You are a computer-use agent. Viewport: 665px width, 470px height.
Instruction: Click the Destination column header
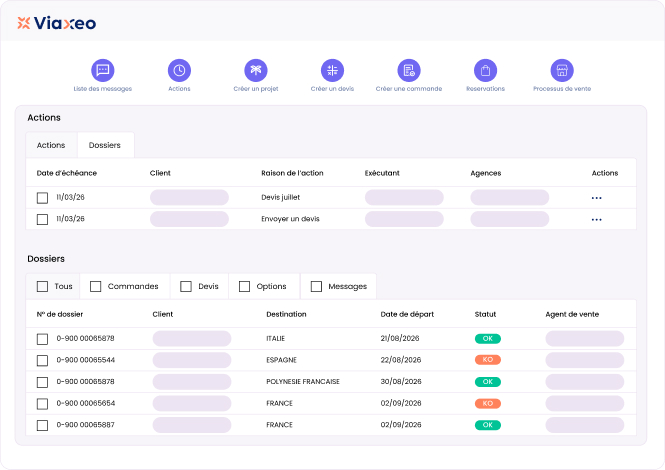[286, 314]
